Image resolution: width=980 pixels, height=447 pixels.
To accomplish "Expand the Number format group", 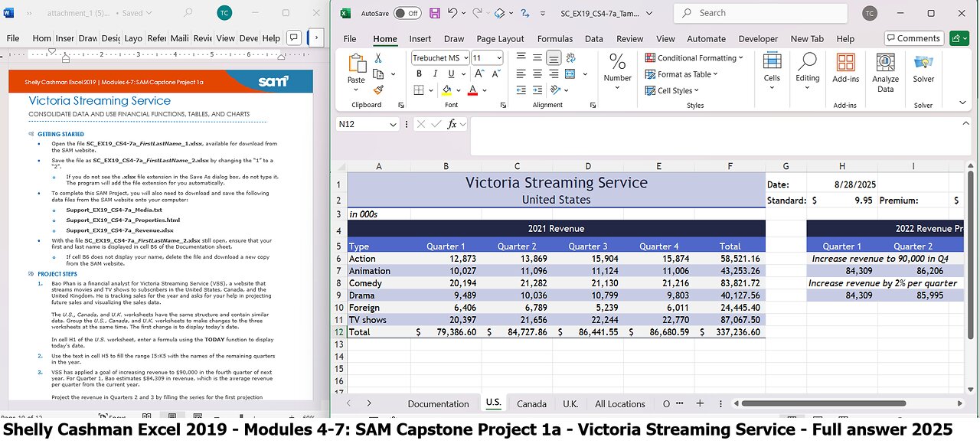I will coord(617,71).
